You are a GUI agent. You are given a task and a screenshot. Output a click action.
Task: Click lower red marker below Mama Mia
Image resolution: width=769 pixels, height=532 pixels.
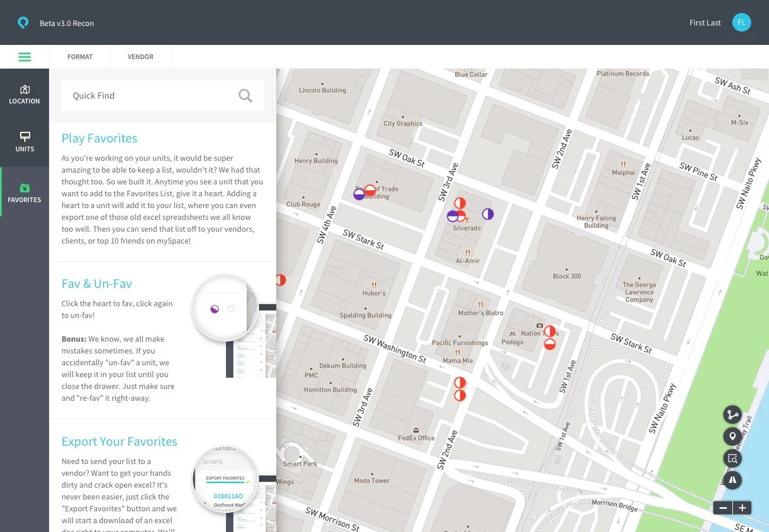pyautogui.click(x=460, y=395)
